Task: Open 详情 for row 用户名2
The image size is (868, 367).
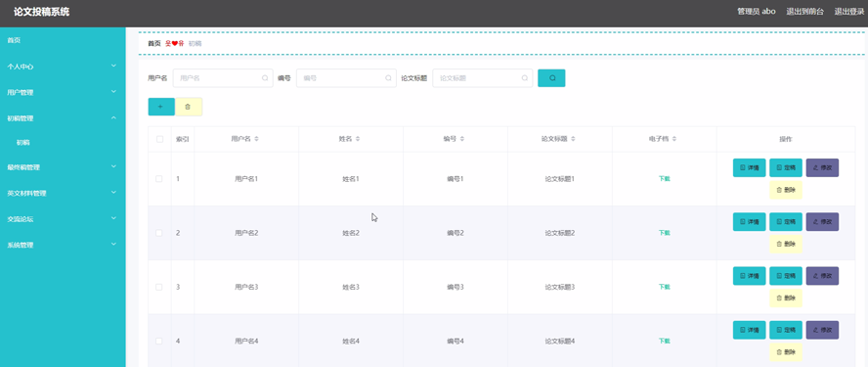Action: tap(749, 222)
